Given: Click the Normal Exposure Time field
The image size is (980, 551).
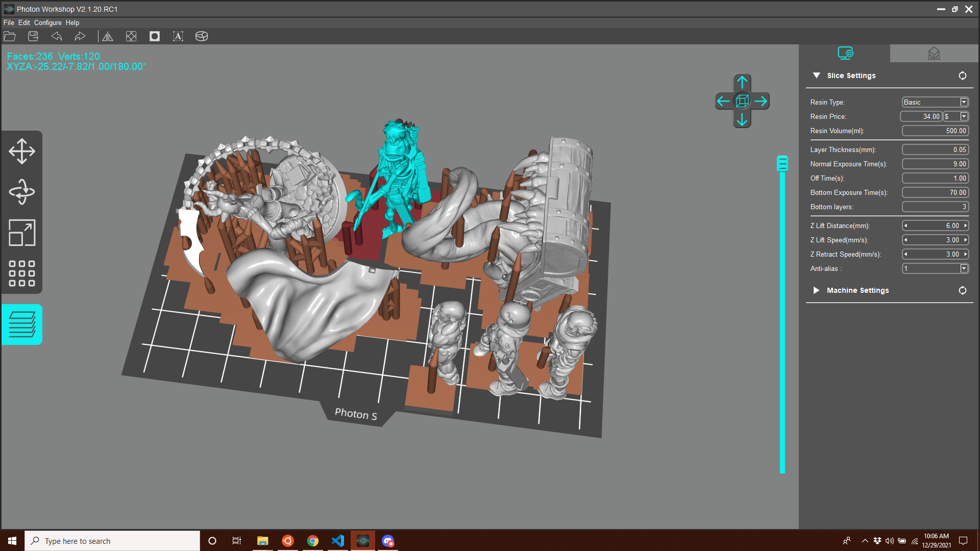Looking at the screenshot, I should [935, 164].
